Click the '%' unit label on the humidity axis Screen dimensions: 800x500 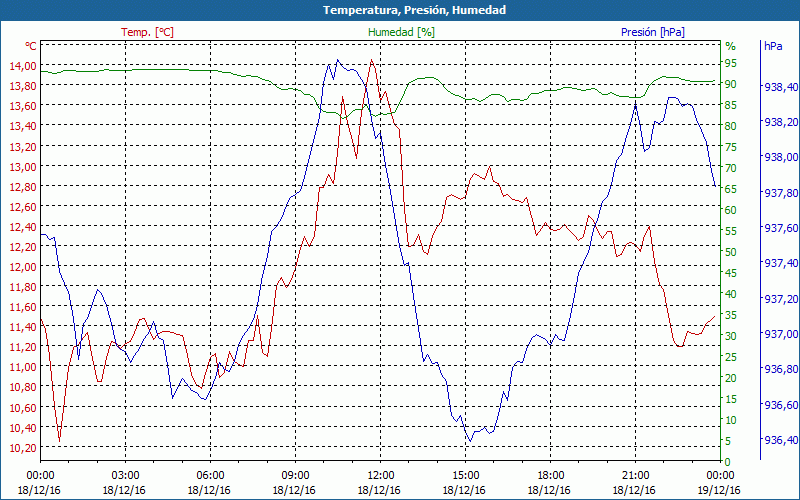click(731, 46)
